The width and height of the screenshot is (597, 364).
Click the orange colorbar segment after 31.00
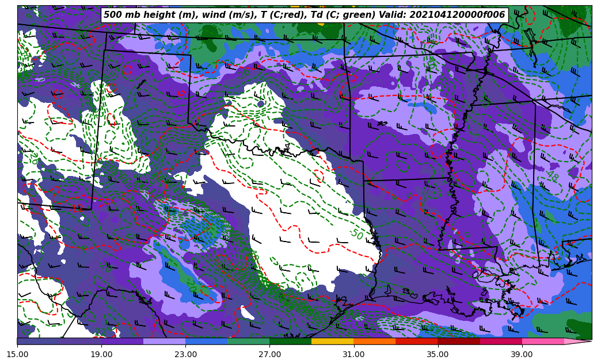[x=374, y=341]
